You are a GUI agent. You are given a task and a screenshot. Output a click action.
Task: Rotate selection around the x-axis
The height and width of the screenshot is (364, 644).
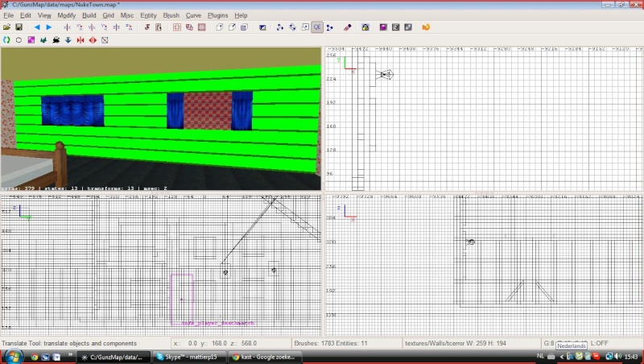coord(79,27)
